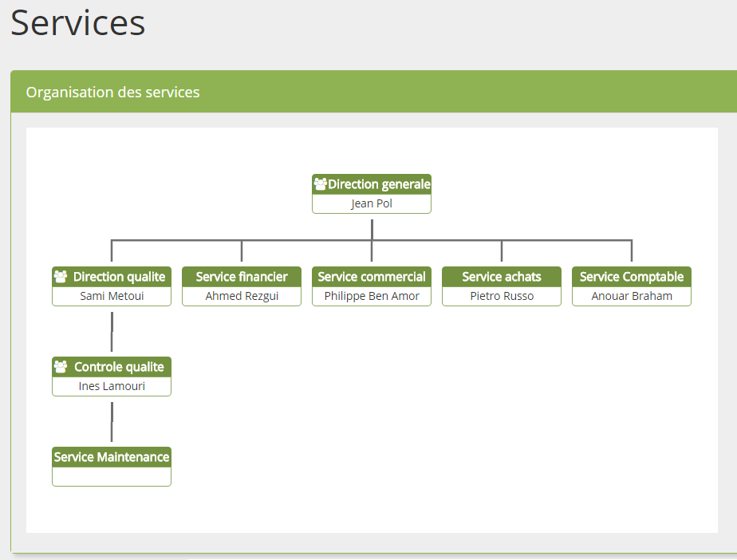The width and height of the screenshot is (737, 560).
Task: Click the name Ines Lamouri
Action: pyautogui.click(x=112, y=387)
